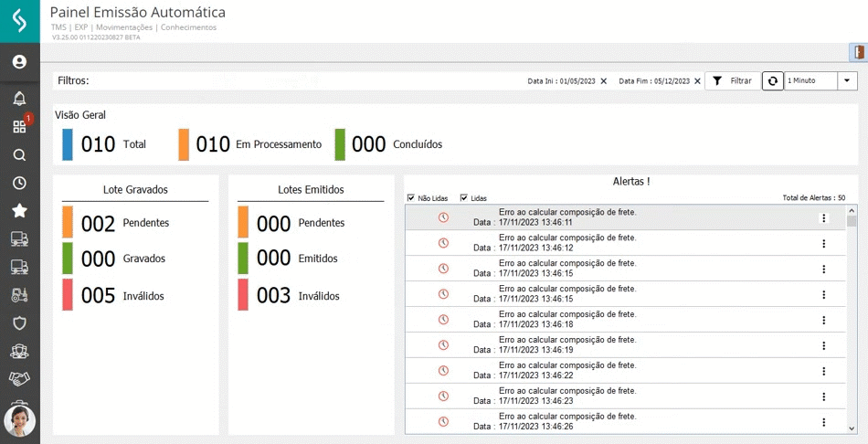Click the support agent avatar

19,421
